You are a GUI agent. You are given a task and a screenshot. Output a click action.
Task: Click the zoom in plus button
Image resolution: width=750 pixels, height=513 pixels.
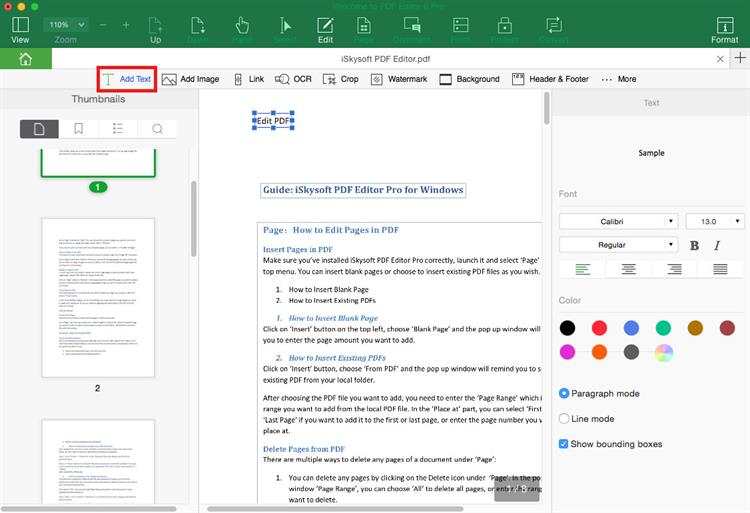click(126, 25)
